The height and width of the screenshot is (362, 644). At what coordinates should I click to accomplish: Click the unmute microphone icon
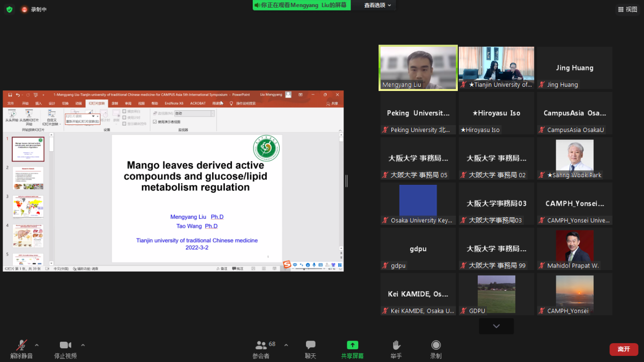point(21,346)
